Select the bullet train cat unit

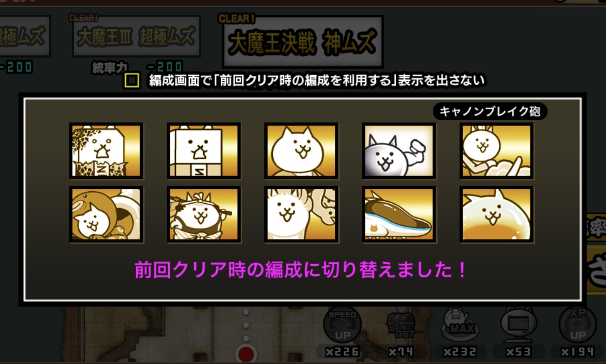coord(399,214)
